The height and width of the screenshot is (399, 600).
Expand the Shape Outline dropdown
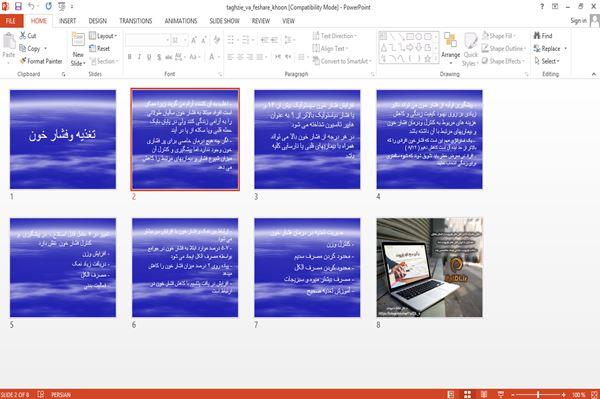pyautogui.click(x=504, y=49)
